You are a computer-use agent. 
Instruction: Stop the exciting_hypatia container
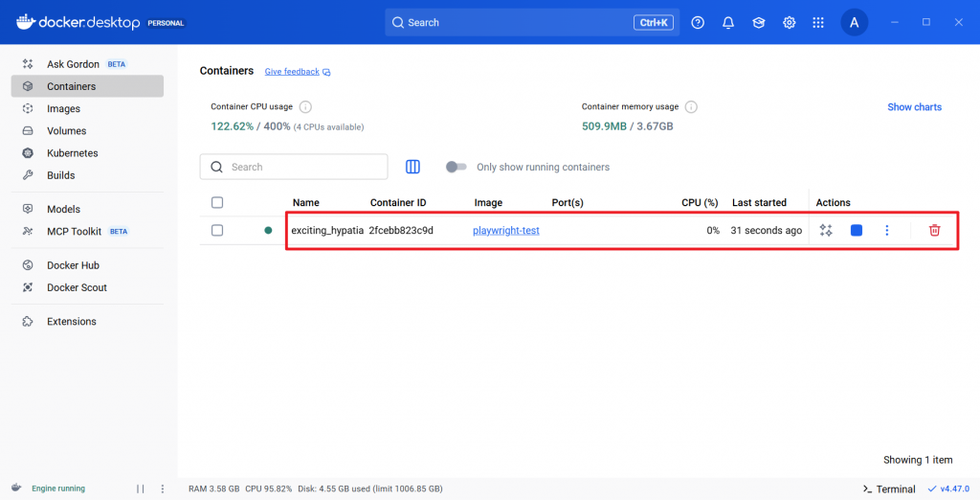coord(857,230)
